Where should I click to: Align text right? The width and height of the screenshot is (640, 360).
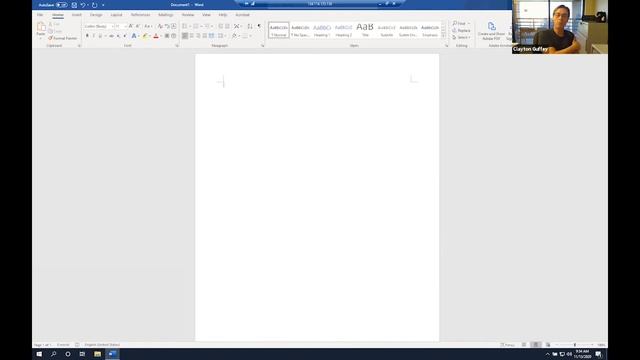point(198,36)
